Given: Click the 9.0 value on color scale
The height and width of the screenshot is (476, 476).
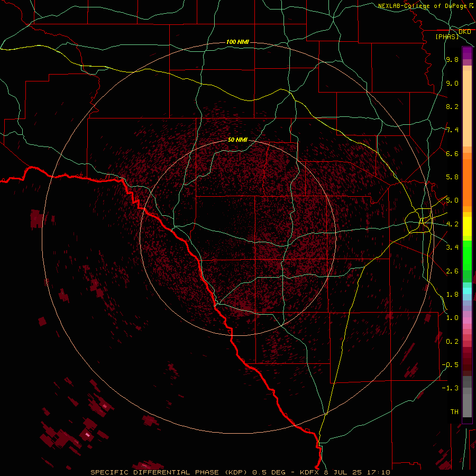Looking at the screenshot, I should click(452, 83).
